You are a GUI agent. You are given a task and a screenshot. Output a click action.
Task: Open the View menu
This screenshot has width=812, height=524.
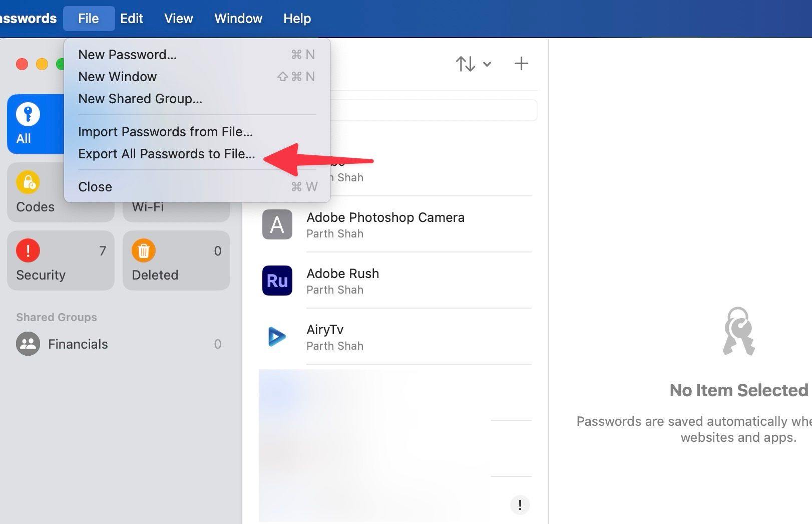[x=179, y=19]
